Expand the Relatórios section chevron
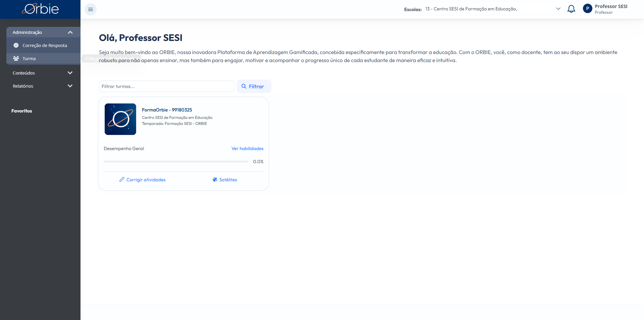The width and height of the screenshot is (644, 320). point(70,86)
